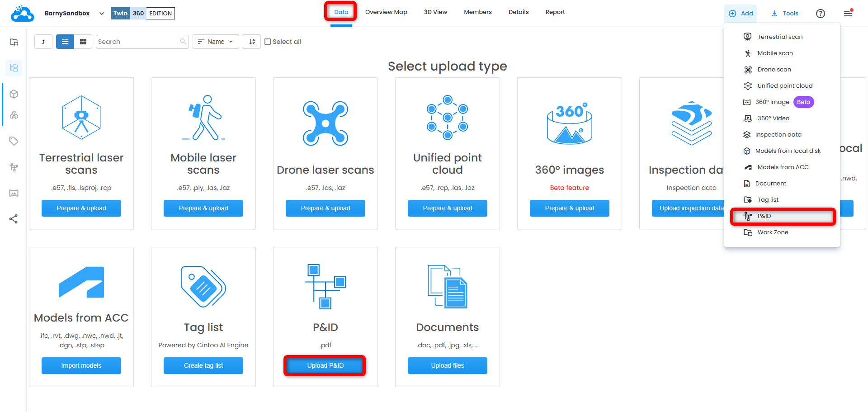Choose Models from local disk menu item

(x=782, y=151)
